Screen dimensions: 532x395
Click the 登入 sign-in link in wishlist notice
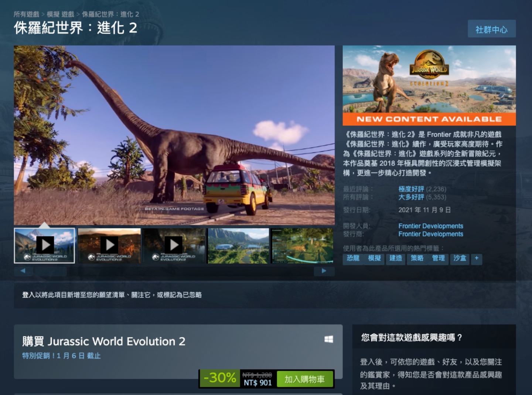pos(28,295)
